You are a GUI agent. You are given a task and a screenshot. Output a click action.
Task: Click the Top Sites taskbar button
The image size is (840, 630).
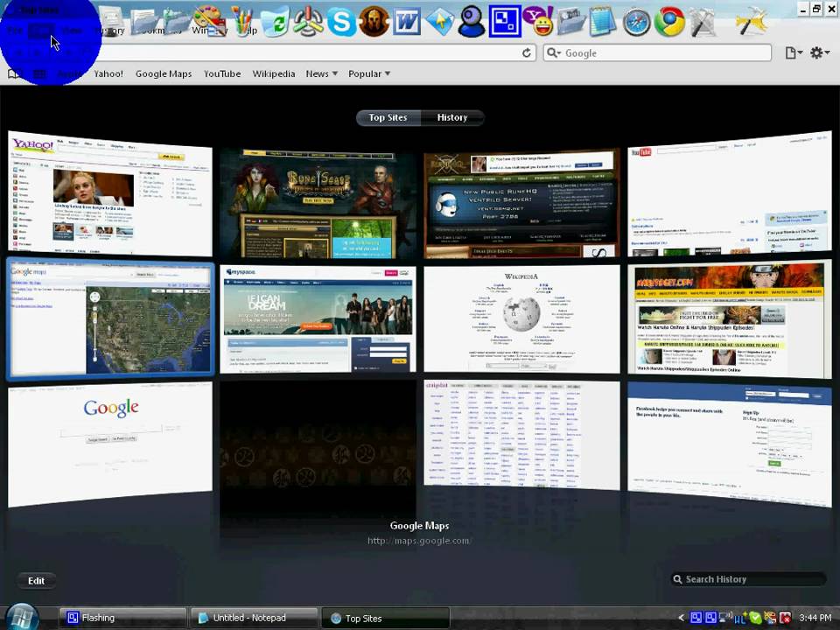385,619
